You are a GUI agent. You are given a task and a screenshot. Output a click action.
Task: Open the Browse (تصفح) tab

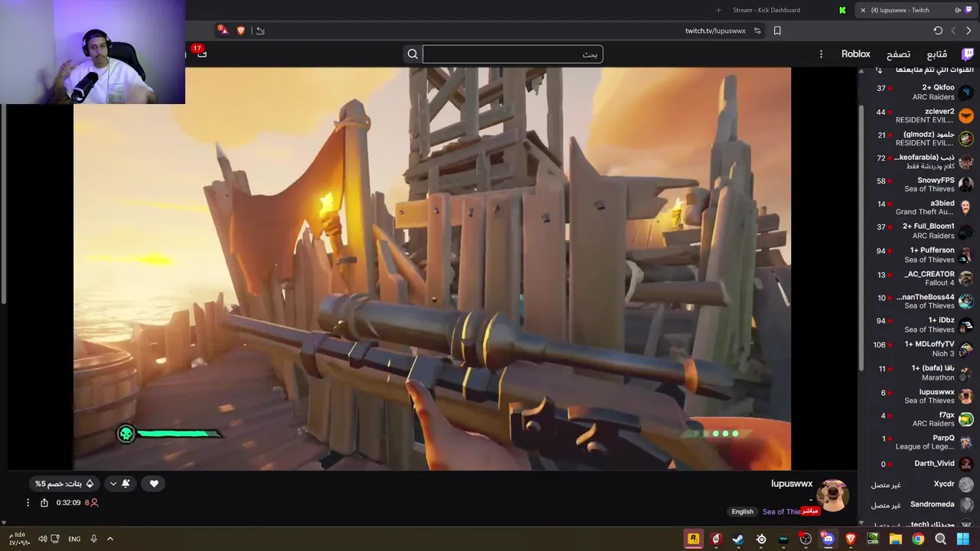pos(898,54)
